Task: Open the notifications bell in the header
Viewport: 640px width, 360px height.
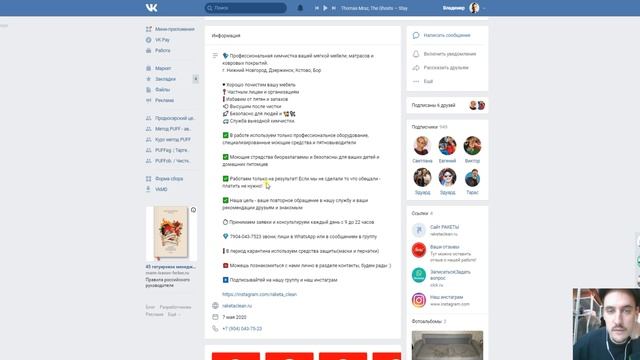Action: [300, 8]
